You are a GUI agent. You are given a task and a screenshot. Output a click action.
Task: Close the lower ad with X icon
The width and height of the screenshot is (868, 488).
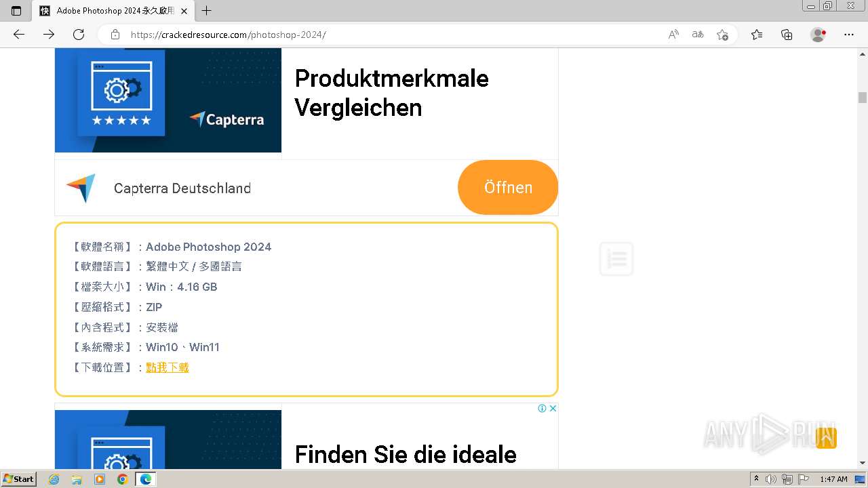click(553, 408)
